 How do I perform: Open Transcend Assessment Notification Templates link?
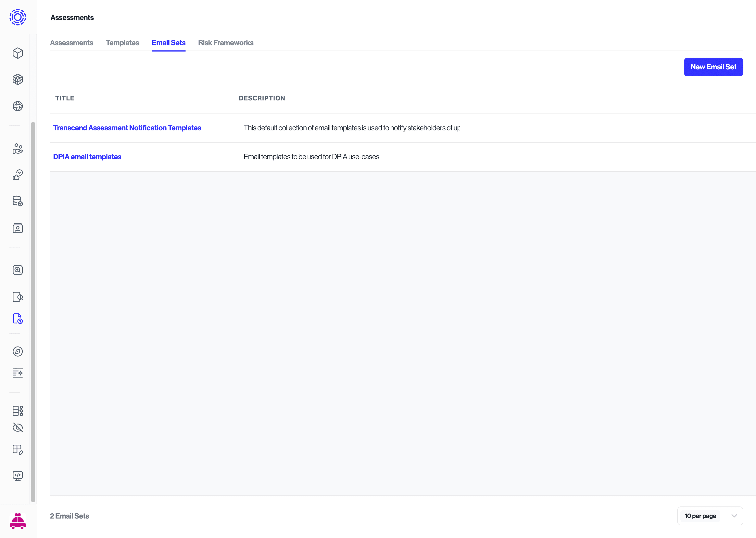[x=127, y=128]
